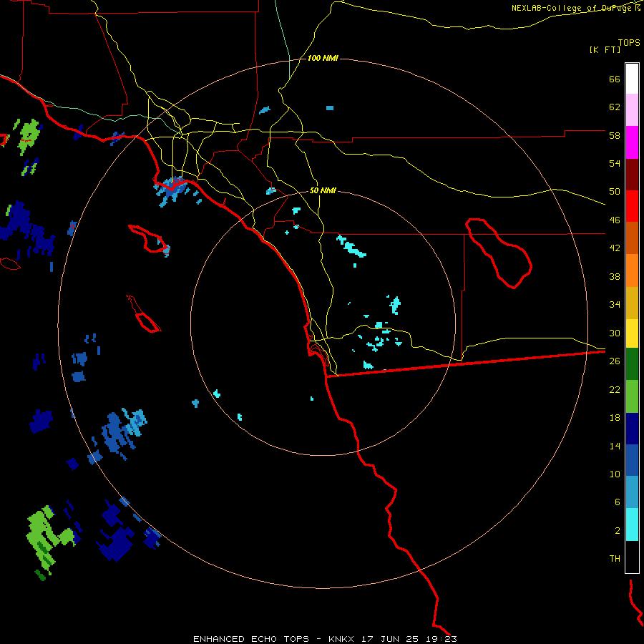644x644 pixels.
Task: Select the dark green legend swatch
Action: point(632,364)
